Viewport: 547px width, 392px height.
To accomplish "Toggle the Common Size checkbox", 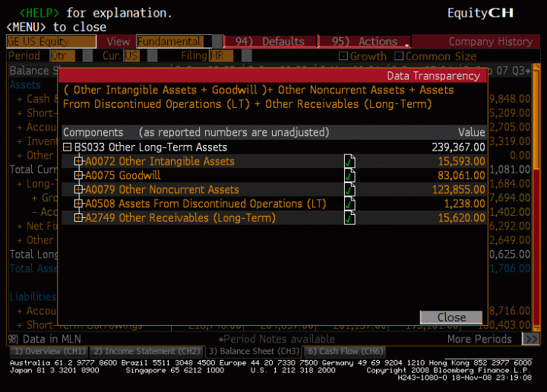I will (399, 55).
